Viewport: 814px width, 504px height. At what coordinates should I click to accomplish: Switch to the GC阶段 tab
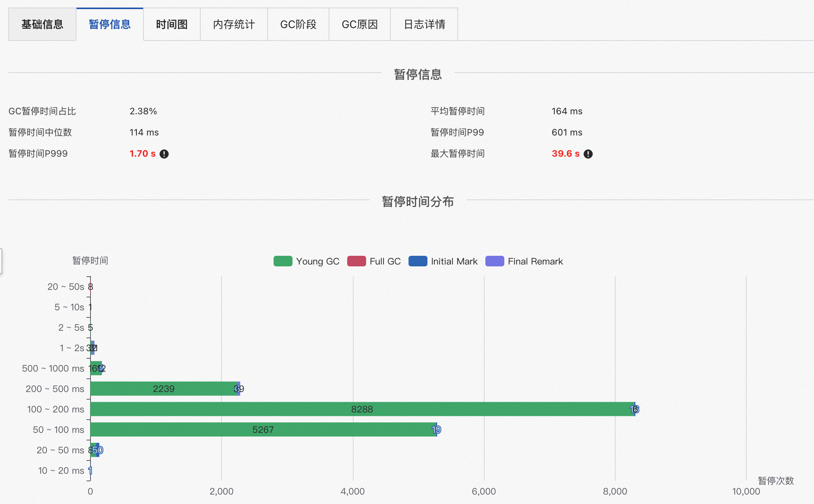[298, 24]
